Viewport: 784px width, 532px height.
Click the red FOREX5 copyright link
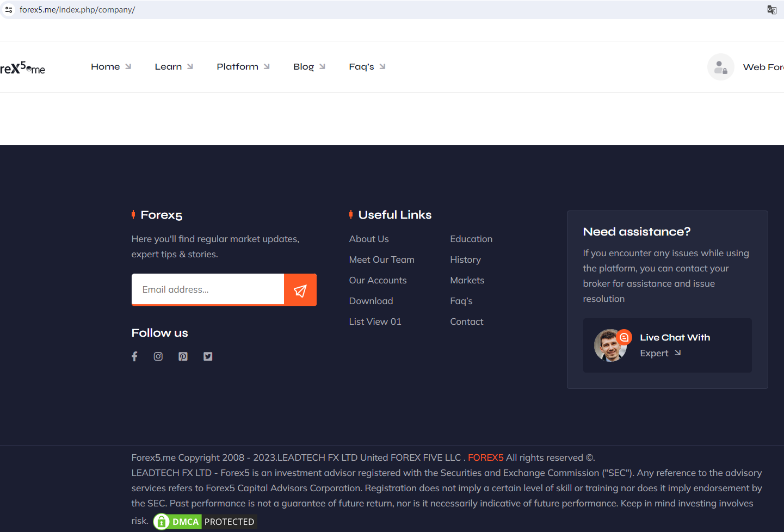[486, 457]
